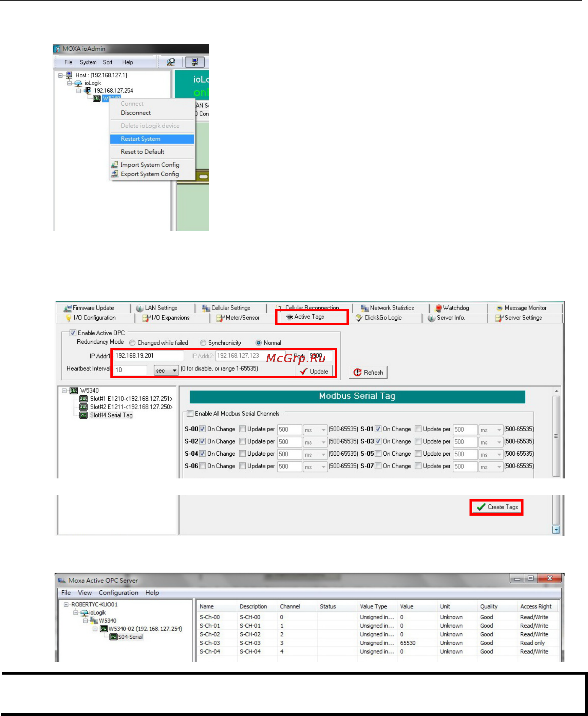Click the W5340 device icon in Active Tags tree
The width and height of the screenshot is (588, 716).
(73, 391)
